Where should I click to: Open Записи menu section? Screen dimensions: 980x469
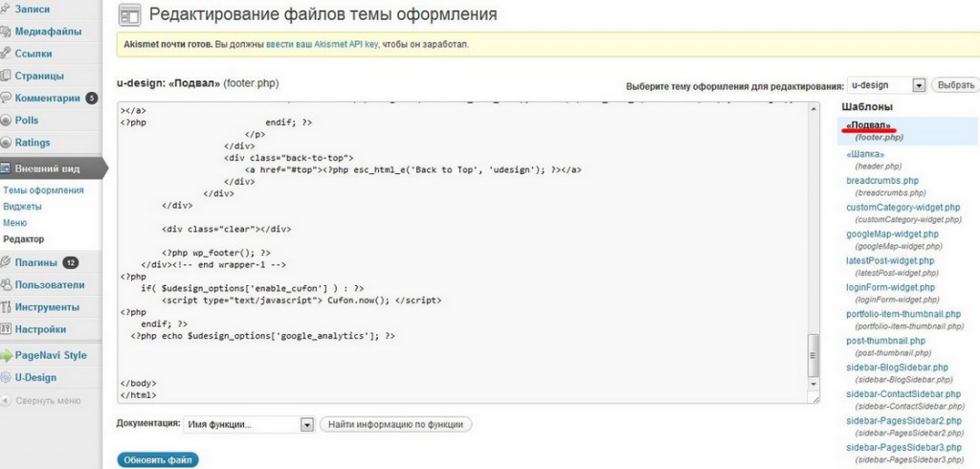click(32, 10)
